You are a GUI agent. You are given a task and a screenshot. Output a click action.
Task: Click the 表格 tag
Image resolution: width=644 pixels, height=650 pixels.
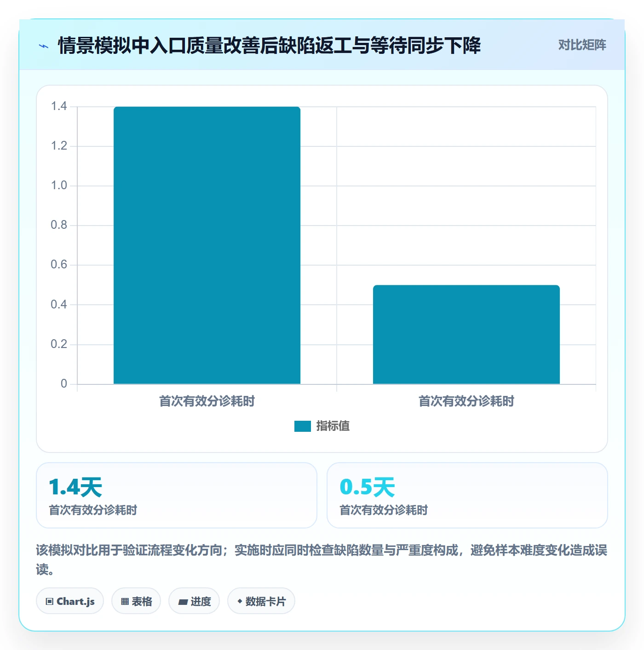pyautogui.click(x=136, y=601)
